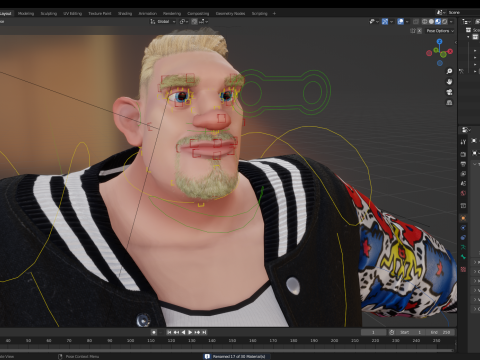Switch to the Rendering workspace
Viewport: 480px width, 360px height.
[172, 13]
